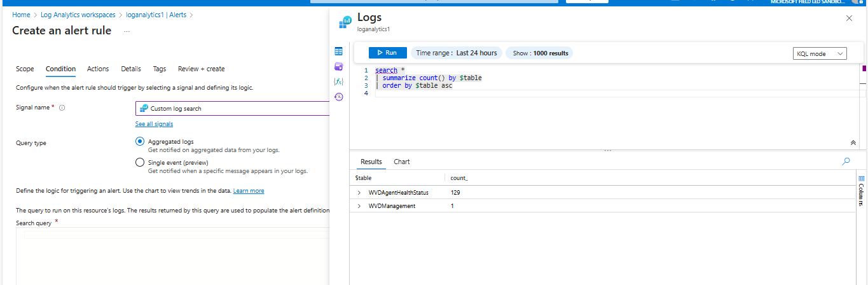Click the WVDManagement count cell 1
Screen dimensions: 868x285
click(452, 206)
